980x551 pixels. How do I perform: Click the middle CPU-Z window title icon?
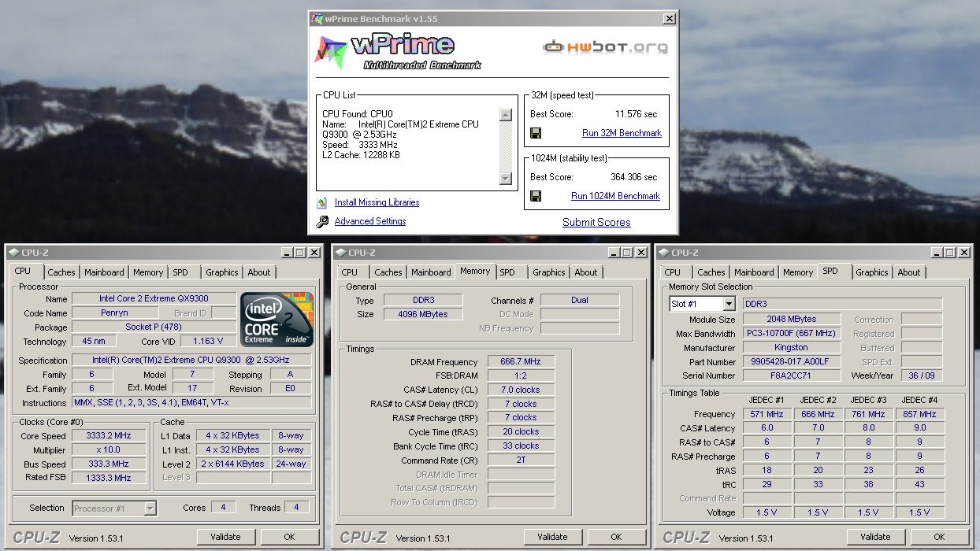coord(340,252)
